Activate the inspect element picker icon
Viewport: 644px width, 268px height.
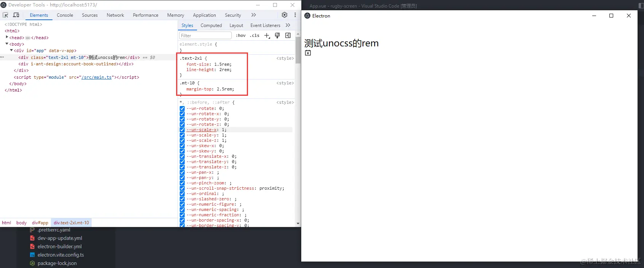point(5,15)
